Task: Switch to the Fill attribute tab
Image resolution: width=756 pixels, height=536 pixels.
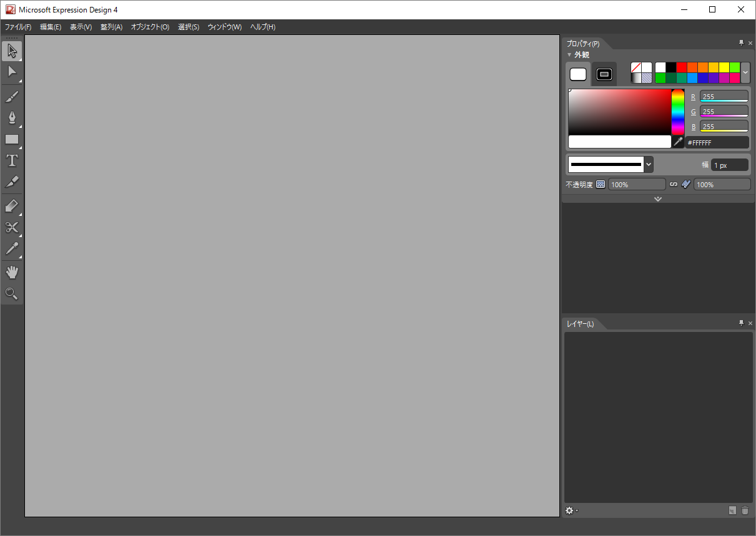Action: tap(578, 74)
